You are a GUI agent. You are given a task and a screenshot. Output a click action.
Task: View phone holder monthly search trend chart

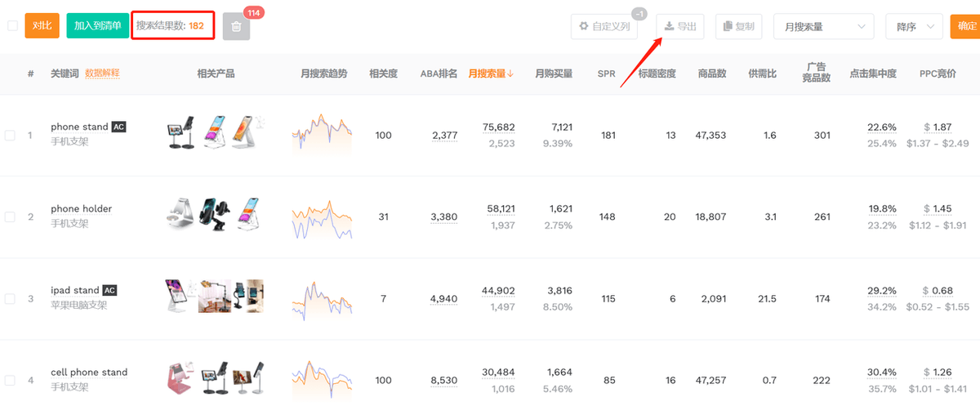click(322, 217)
